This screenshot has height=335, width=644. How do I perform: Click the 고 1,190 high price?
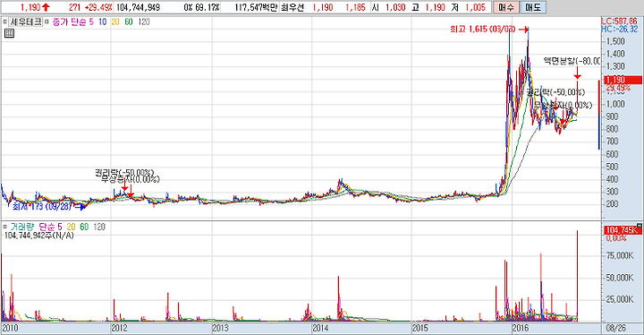[429, 7]
